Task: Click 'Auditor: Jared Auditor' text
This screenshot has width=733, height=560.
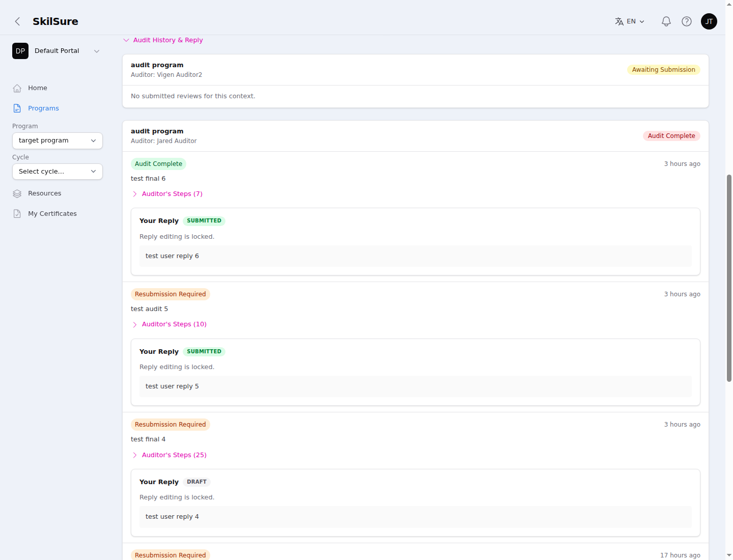Action: 164,141
